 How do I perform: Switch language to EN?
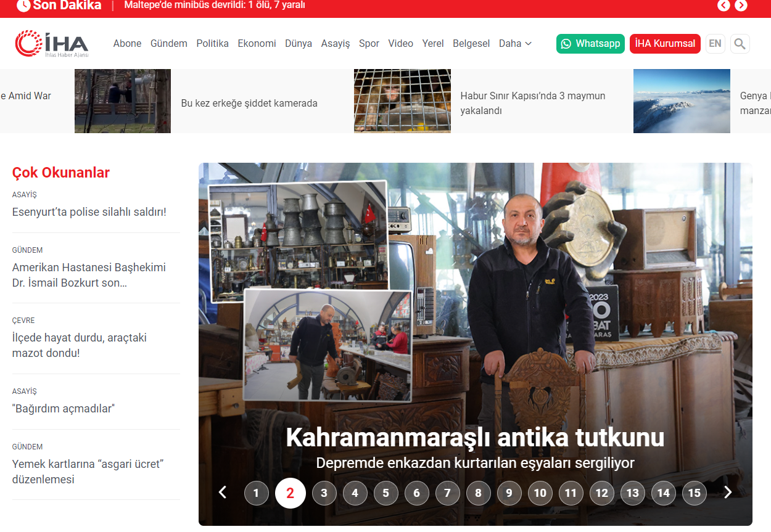pos(715,44)
